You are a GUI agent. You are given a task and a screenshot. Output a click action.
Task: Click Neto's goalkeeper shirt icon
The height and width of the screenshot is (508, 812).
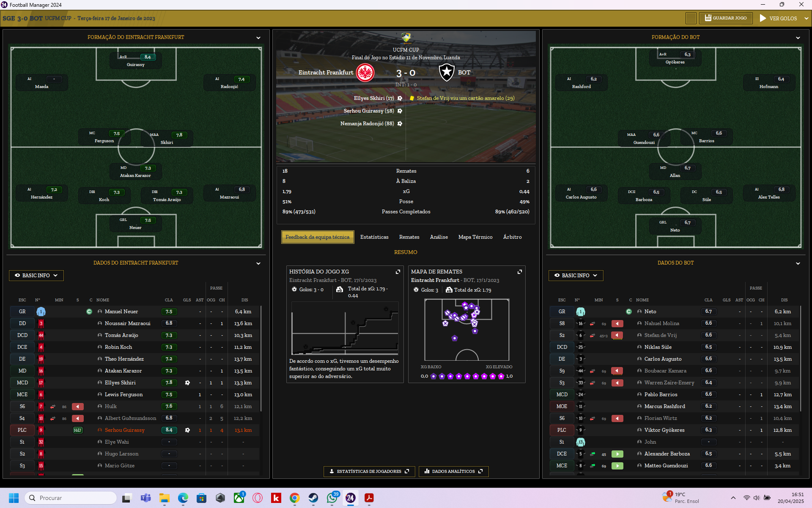click(581, 312)
